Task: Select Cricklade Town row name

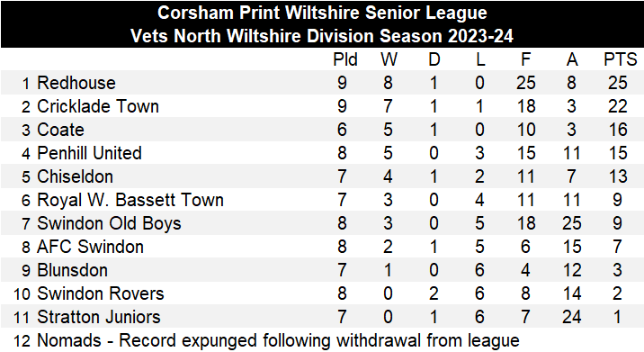Action: pos(98,106)
